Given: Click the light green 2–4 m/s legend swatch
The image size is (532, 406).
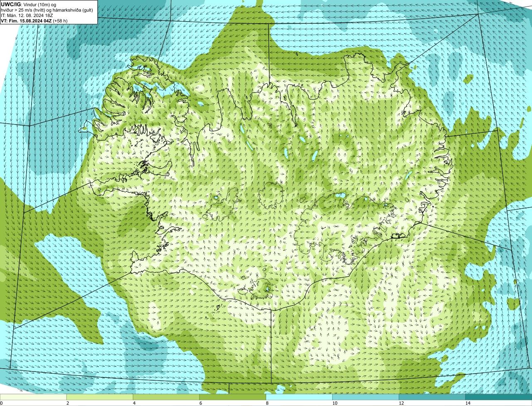Looking at the screenshot, I should 100,397.
